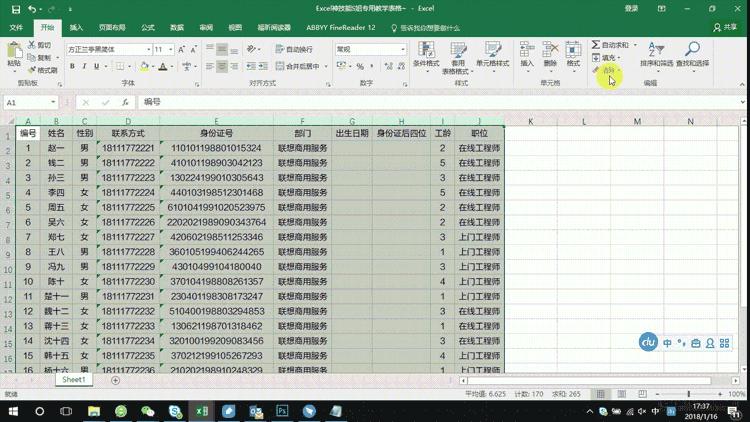The width and height of the screenshot is (750, 422).
Task: Increase font size with larger A
Action: 181,49
